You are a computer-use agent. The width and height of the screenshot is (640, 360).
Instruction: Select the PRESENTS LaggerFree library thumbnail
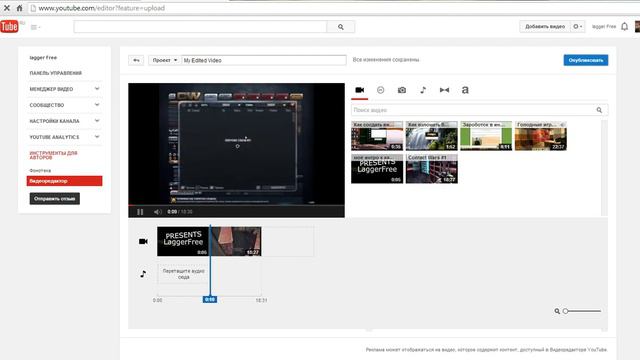pyautogui.click(x=377, y=169)
